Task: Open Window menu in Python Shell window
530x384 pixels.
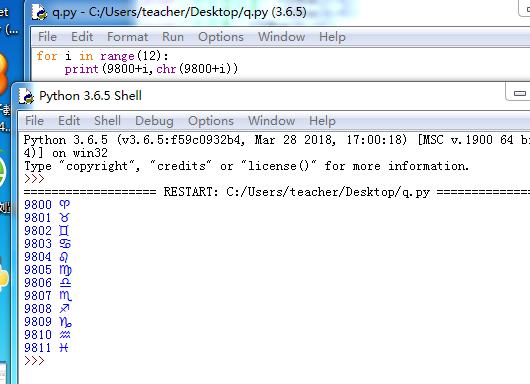Action: click(x=271, y=121)
